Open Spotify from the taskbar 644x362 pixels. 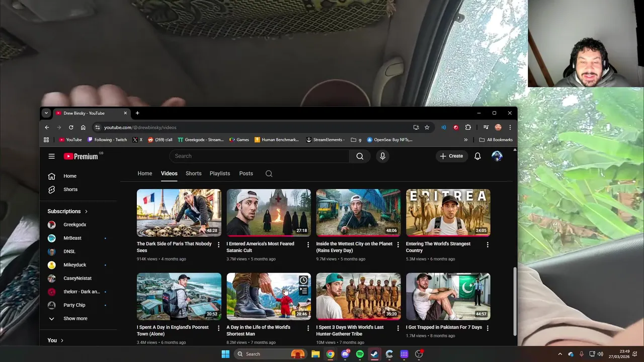pos(360,354)
